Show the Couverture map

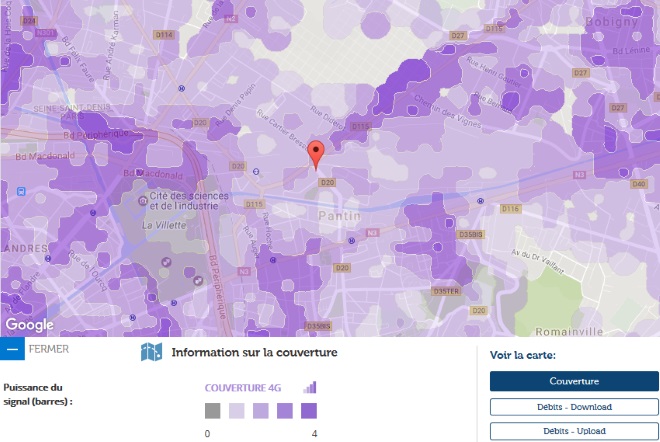pyautogui.click(x=574, y=381)
